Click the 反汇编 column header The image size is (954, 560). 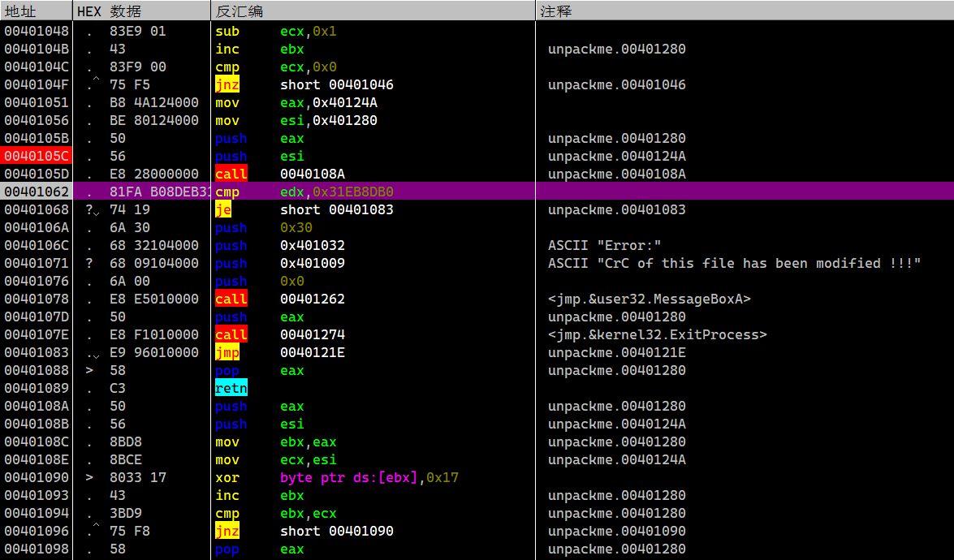coord(240,11)
